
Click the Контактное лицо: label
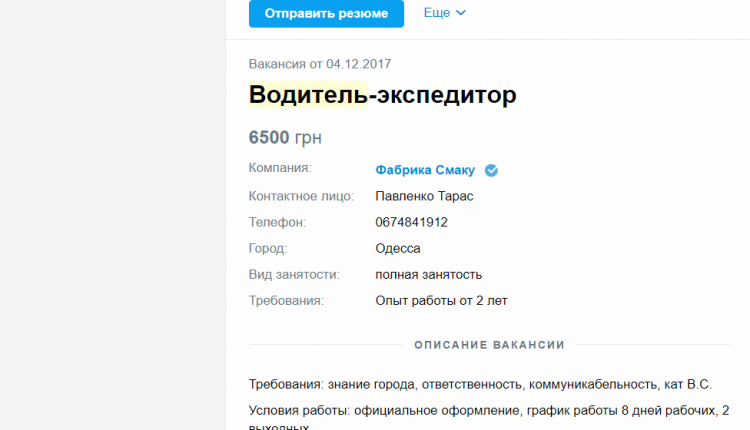coord(301,196)
